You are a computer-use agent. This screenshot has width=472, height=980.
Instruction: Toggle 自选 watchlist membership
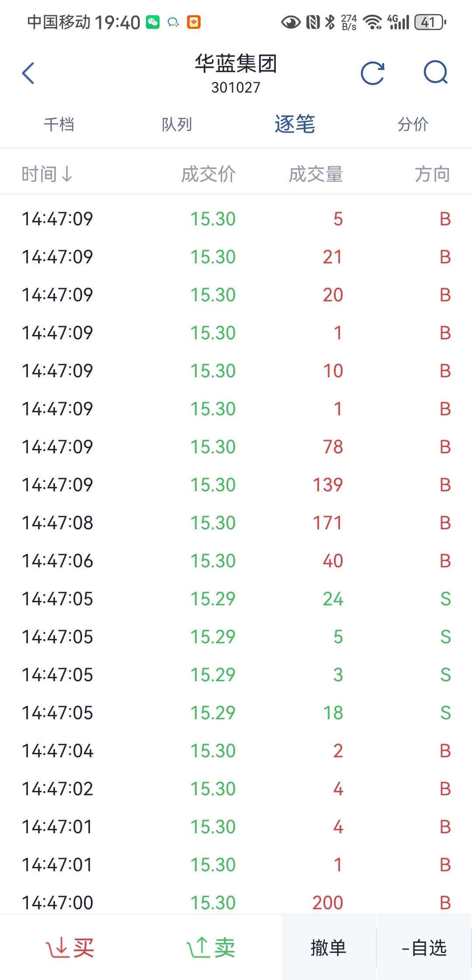pyautogui.click(x=424, y=947)
